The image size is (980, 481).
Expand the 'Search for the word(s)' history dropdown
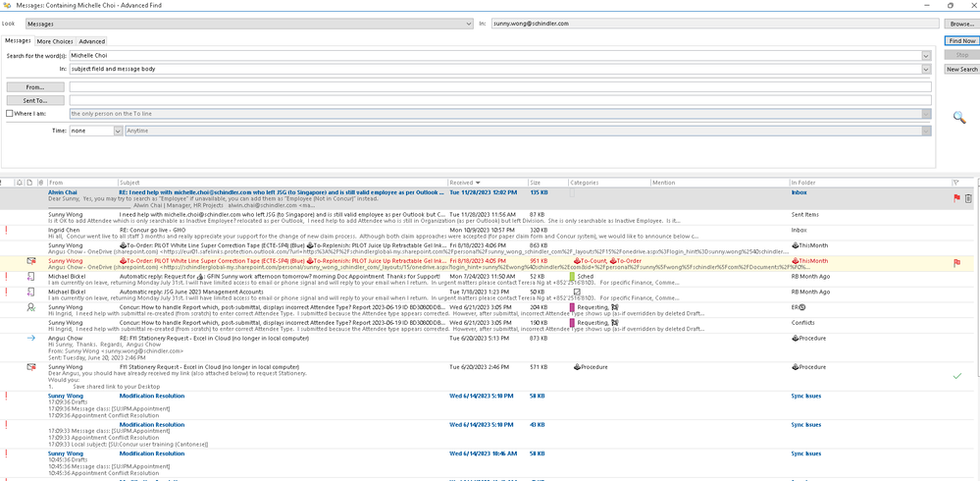click(926, 56)
